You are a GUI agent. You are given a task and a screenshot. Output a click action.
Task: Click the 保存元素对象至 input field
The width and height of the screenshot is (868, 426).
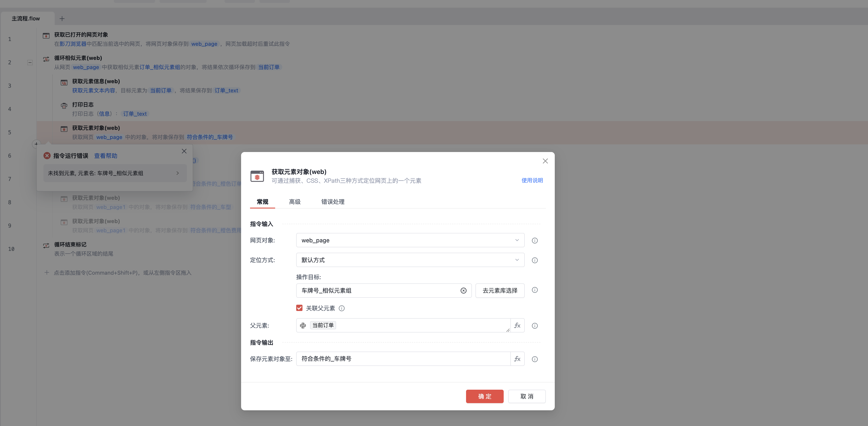pos(403,359)
